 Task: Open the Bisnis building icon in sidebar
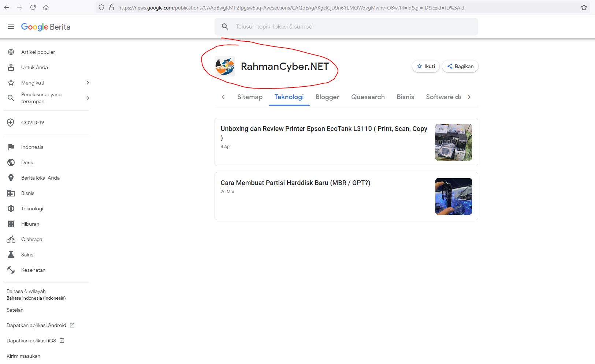pyautogui.click(x=11, y=193)
